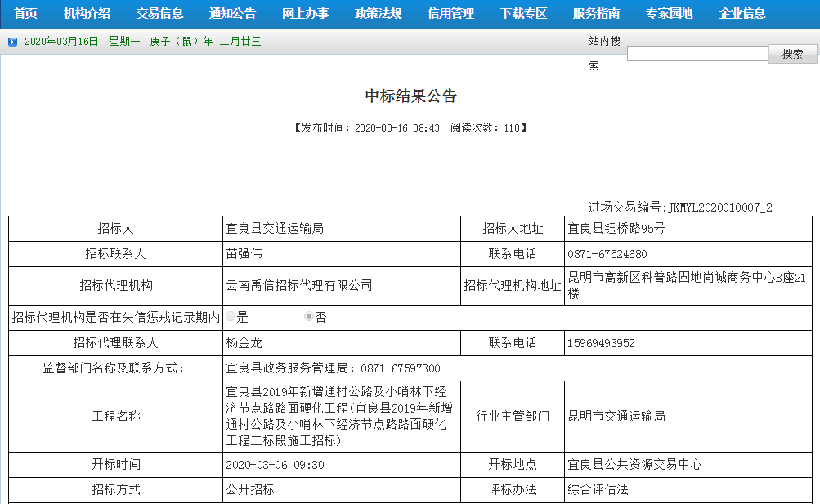The height and width of the screenshot is (504, 820).
Task: Open the 政策法规 menu item
Action: [x=378, y=14]
